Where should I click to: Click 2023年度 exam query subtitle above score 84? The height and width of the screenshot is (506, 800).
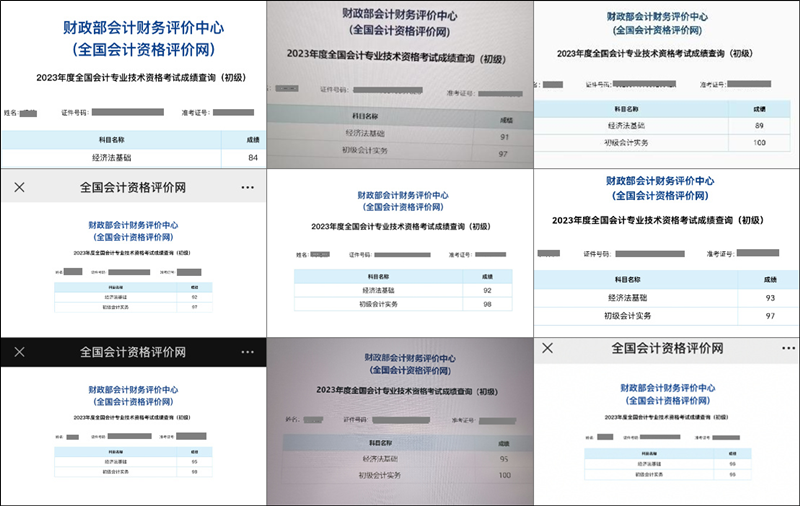coord(141,78)
